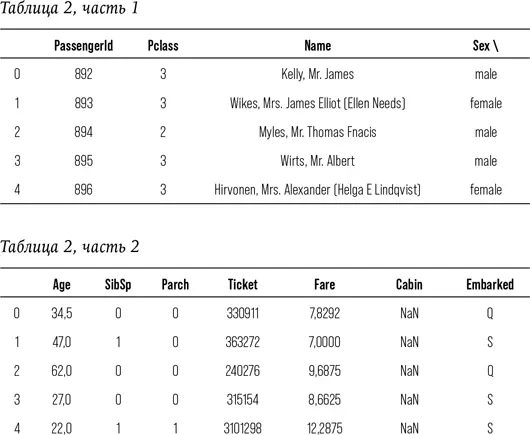Viewport: 530px width, 435px height.
Task: Select cell with Kelly, Mr. James
Action: (317, 74)
